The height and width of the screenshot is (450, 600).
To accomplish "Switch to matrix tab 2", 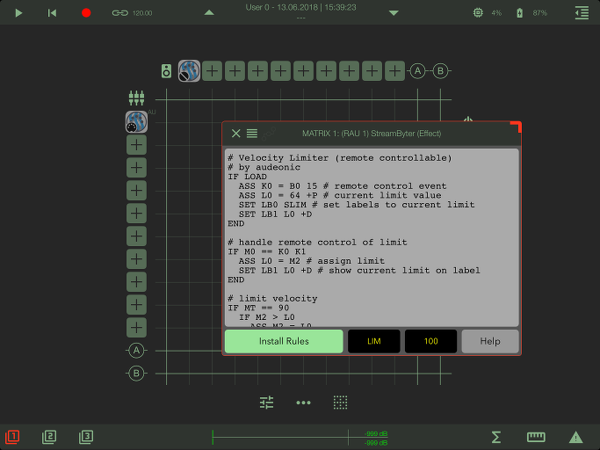I will tap(49, 437).
